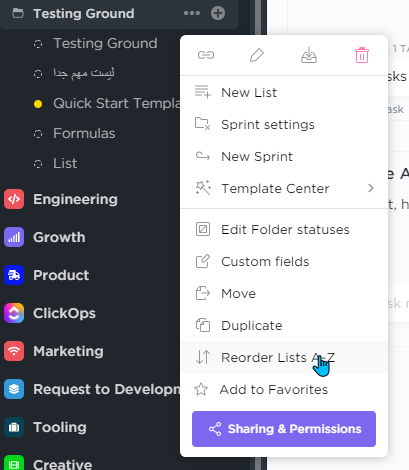Archive folder using the inbox-arrow icon
Screen dimensions: 409x470
[309, 55]
